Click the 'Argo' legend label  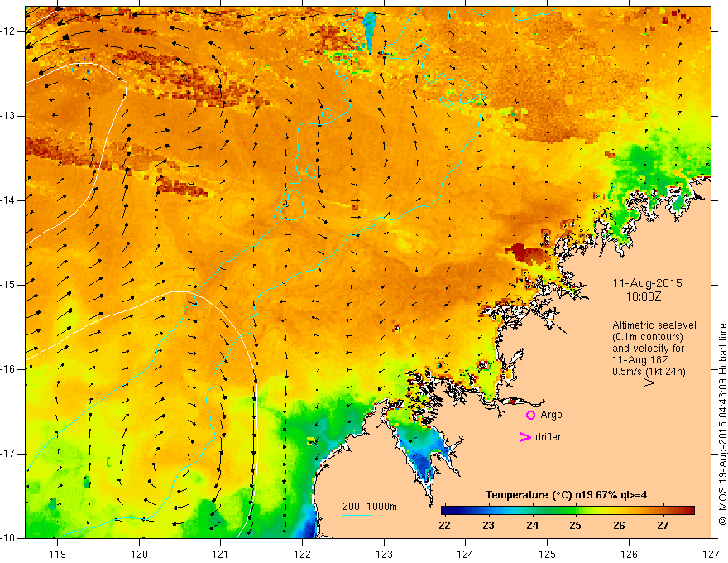pos(551,415)
